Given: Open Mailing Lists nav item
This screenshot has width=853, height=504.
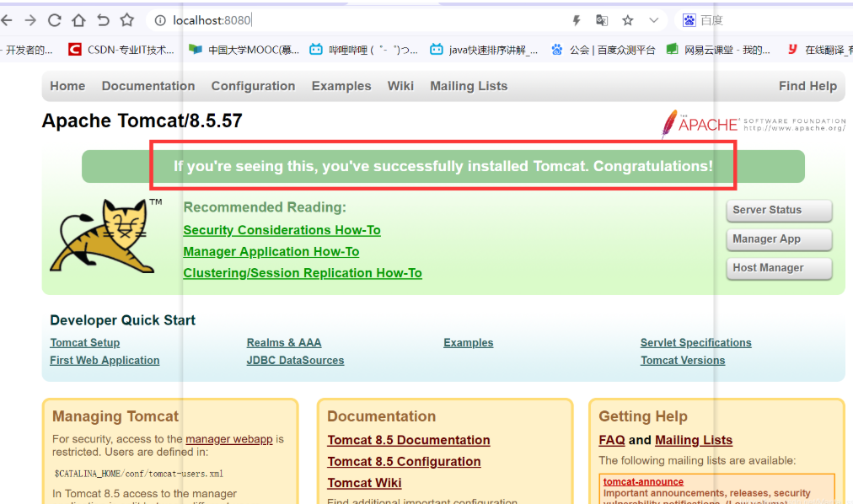Looking at the screenshot, I should click(469, 86).
